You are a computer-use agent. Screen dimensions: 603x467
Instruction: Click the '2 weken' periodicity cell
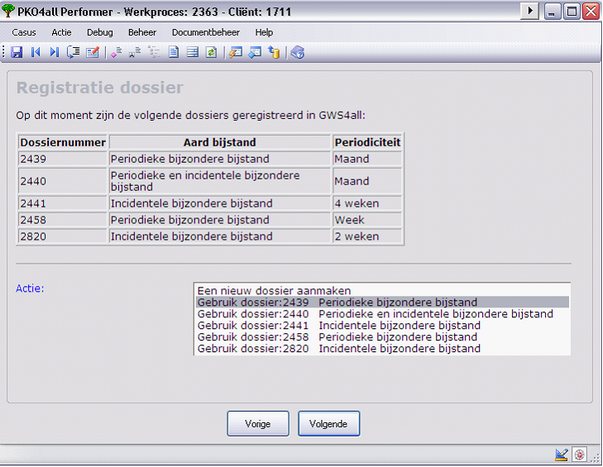click(367, 236)
